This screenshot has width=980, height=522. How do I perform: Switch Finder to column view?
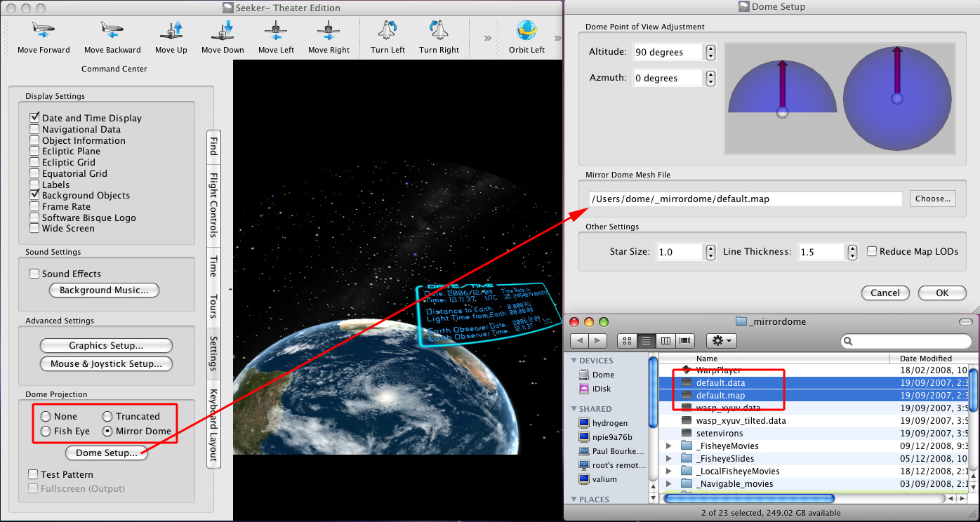(x=666, y=341)
